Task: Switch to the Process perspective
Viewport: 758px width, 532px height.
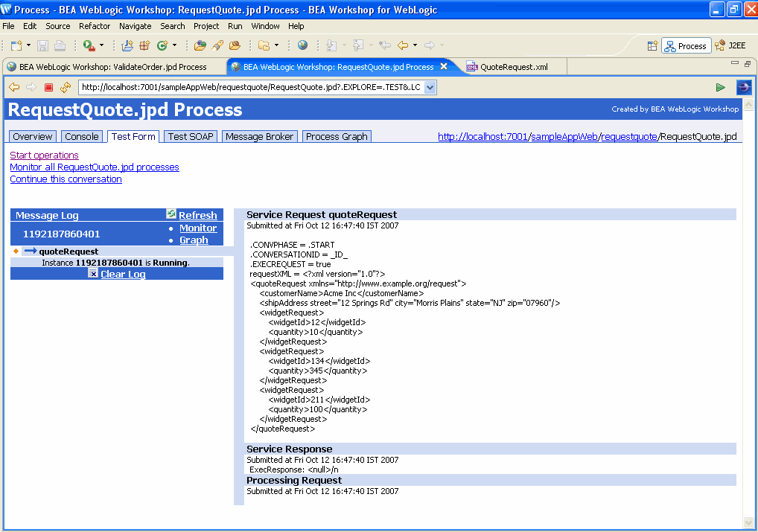Action: click(x=687, y=46)
